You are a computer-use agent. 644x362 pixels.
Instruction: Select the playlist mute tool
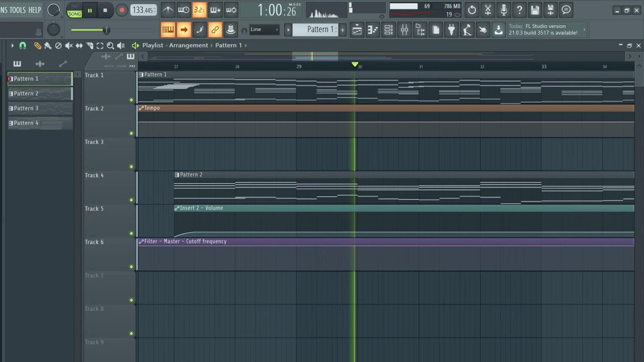(69, 46)
